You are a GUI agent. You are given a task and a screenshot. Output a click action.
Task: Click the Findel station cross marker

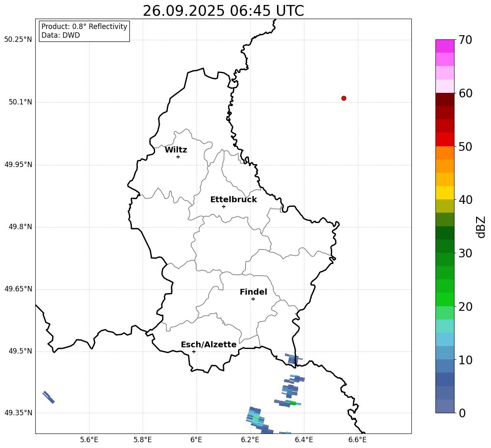click(253, 299)
